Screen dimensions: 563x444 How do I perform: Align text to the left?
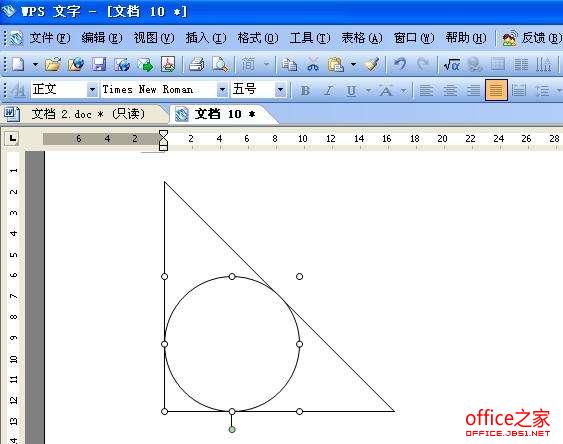click(x=426, y=90)
